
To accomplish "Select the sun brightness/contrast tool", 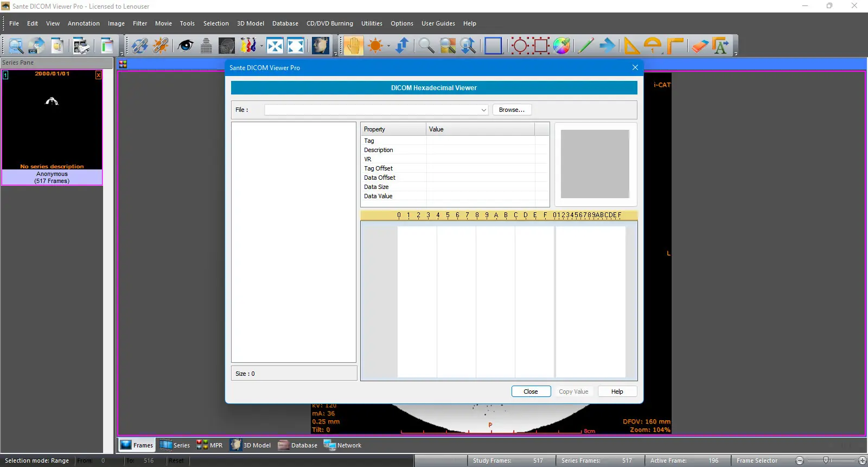I will (x=375, y=46).
